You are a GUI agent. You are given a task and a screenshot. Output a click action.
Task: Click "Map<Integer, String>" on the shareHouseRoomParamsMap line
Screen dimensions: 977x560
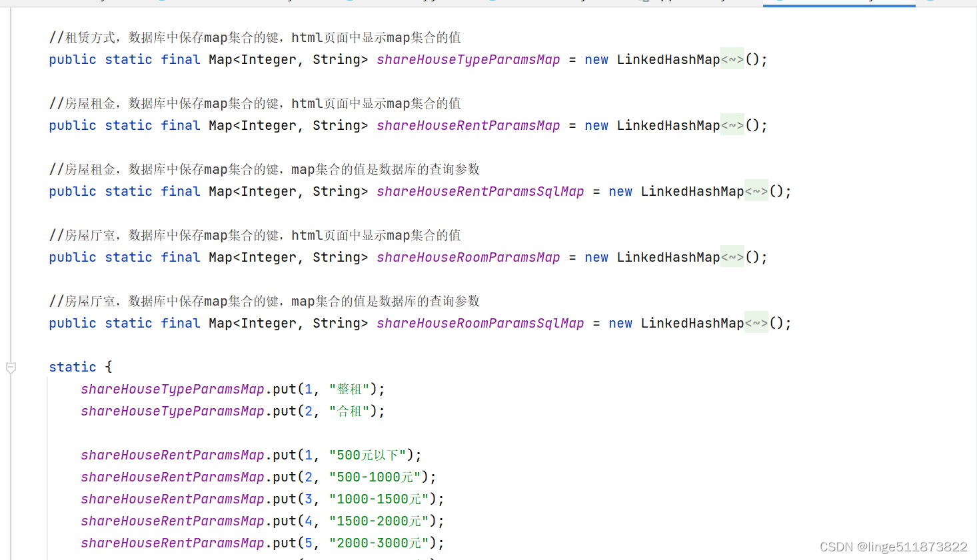click(289, 258)
